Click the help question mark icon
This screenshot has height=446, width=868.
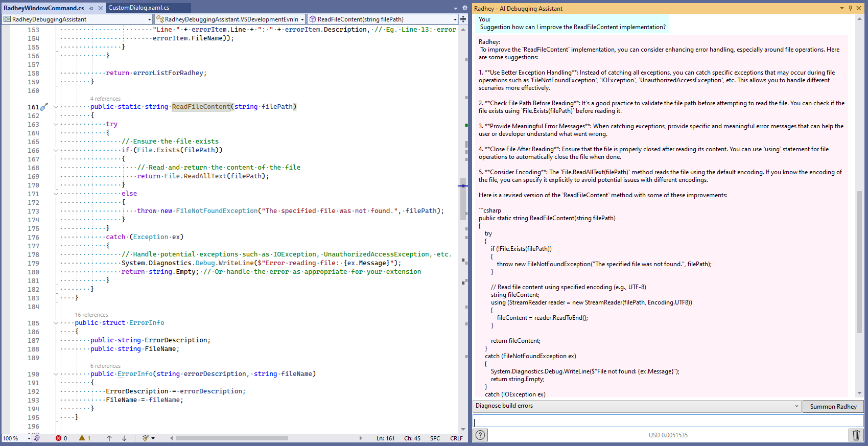click(x=480, y=435)
